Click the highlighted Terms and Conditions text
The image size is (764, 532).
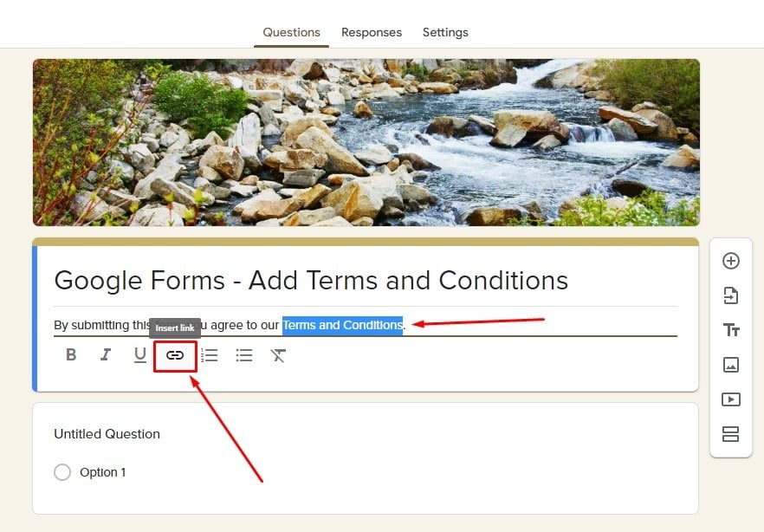pyautogui.click(x=342, y=325)
